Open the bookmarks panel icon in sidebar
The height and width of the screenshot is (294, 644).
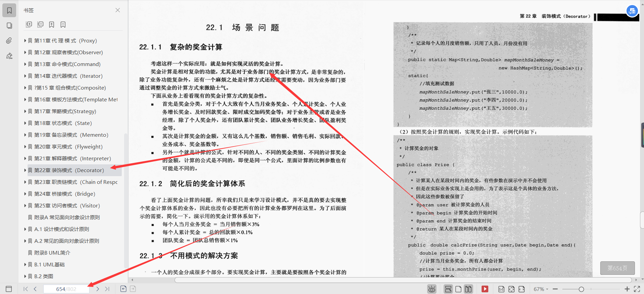point(9,10)
